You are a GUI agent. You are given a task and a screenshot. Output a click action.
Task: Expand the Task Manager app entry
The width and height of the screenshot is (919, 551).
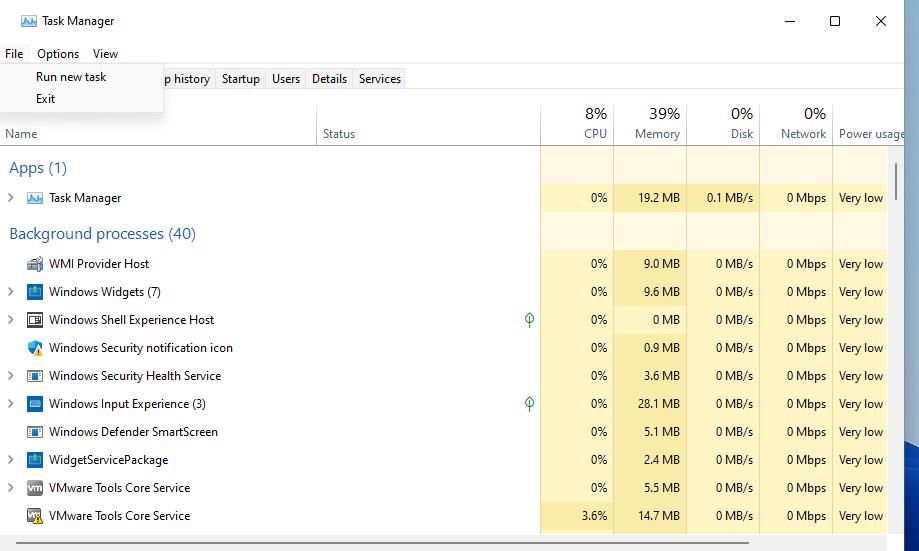tap(11, 198)
